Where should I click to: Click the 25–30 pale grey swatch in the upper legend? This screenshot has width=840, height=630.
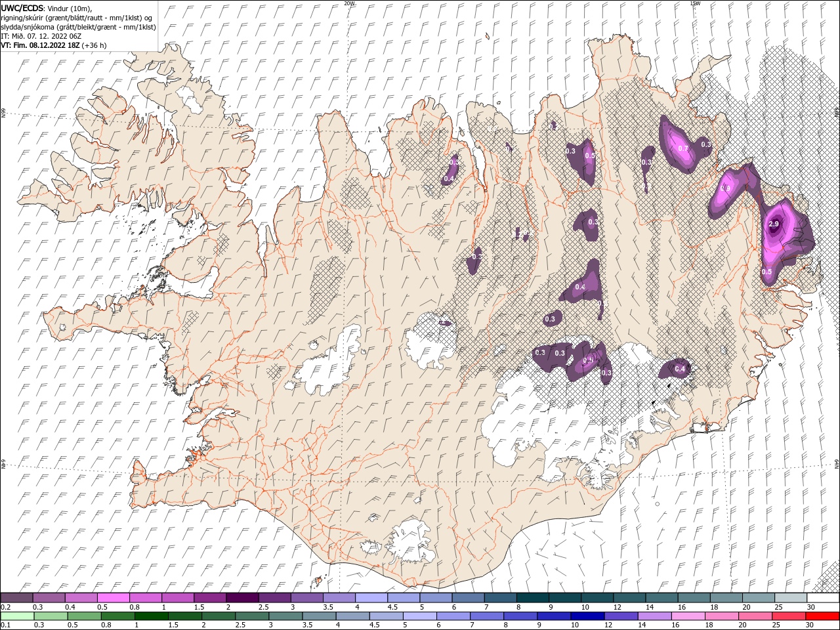coord(790,598)
